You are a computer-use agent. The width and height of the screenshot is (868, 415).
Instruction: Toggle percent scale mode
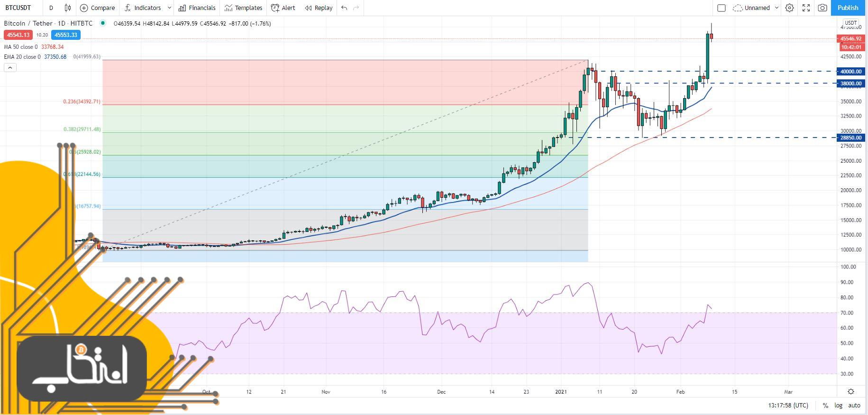click(825, 406)
